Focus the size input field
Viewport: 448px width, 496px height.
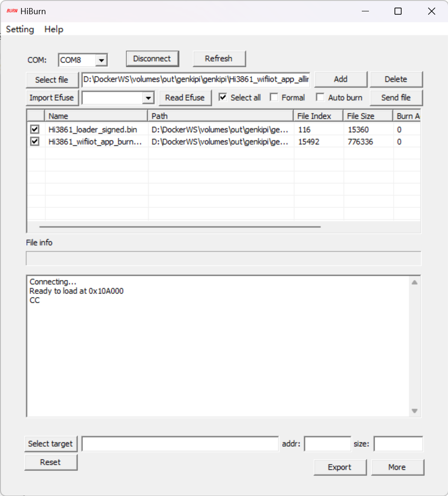pos(398,444)
